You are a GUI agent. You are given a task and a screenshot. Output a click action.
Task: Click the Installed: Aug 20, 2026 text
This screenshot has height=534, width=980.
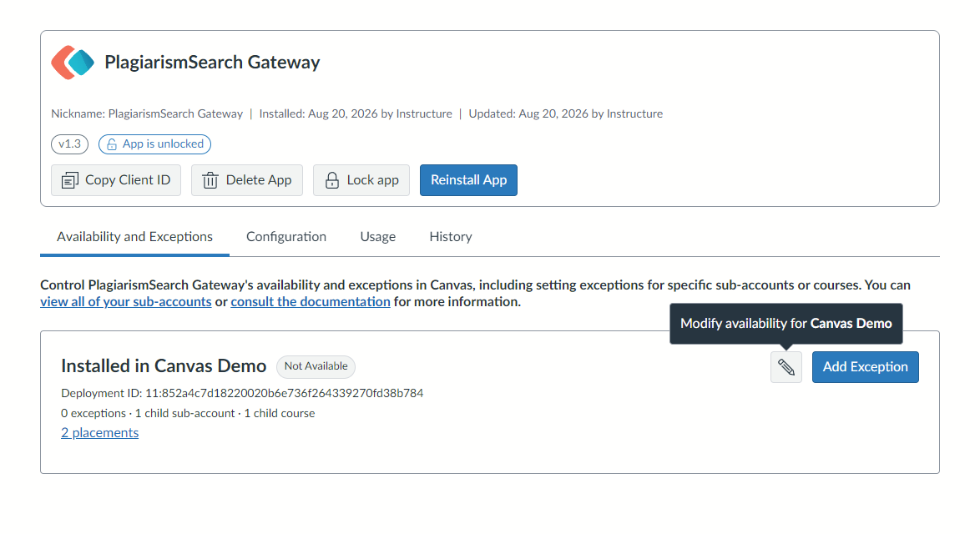(x=356, y=113)
